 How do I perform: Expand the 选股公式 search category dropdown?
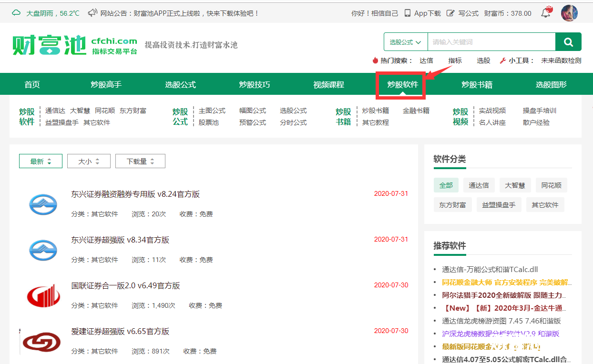pyautogui.click(x=406, y=42)
